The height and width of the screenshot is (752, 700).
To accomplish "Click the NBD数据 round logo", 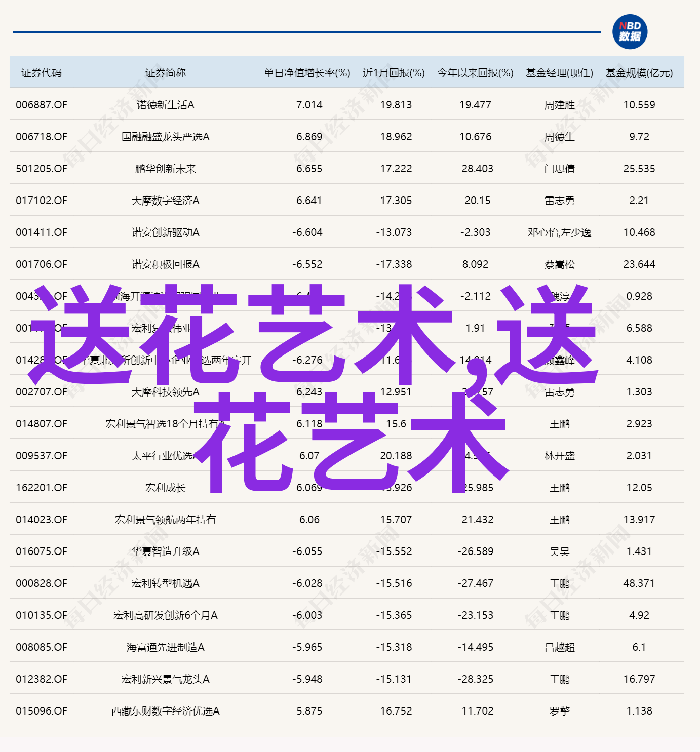I will tap(630, 31).
